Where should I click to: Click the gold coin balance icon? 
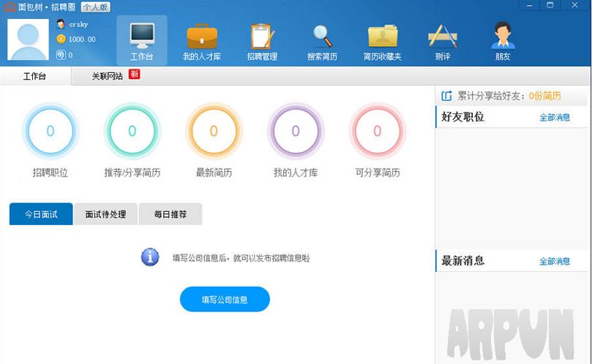[61, 39]
